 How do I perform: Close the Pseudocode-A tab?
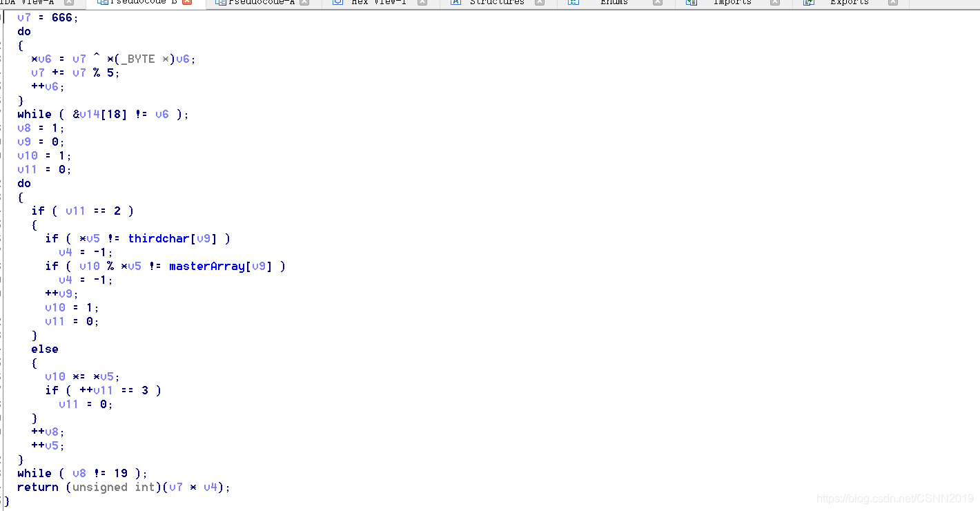[x=304, y=3]
